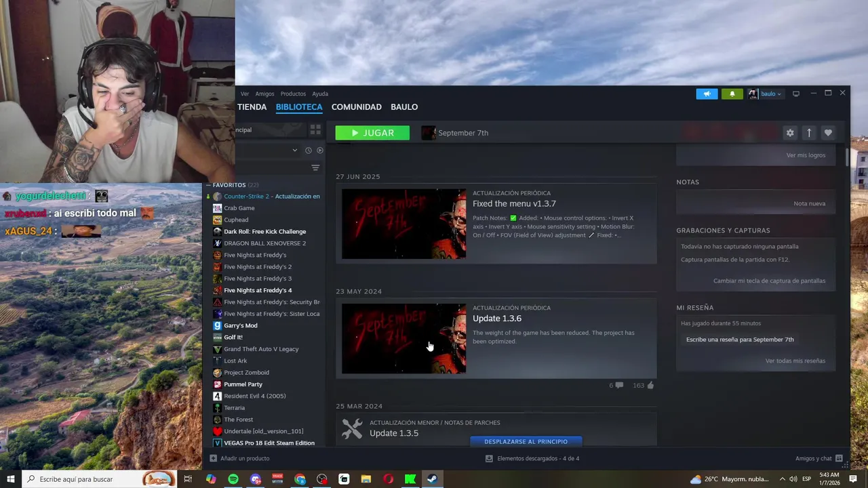Viewport: 868px width, 488px height.
Task: Go to TIENDA tab
Action: [x=252, y=107]
